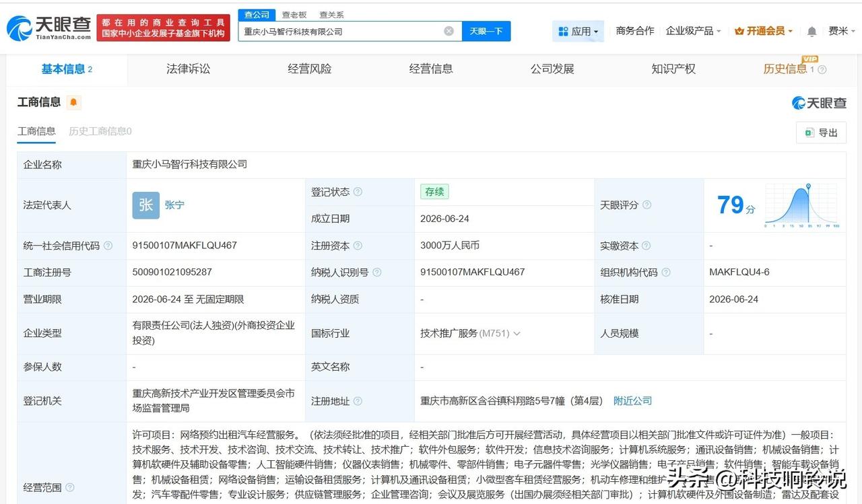
Task: Click the help icon beside 注册资本
Action: [x=358, y=246]
